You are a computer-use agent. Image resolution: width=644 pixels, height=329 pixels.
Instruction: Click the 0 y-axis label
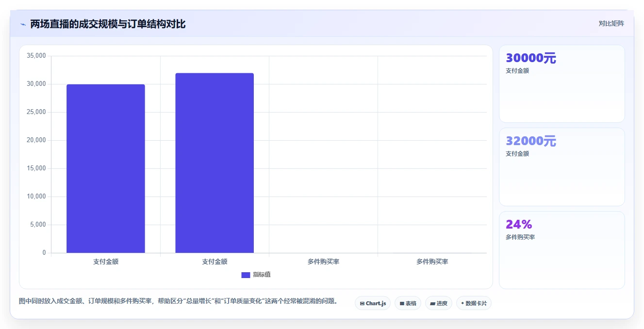coord(44,253)
